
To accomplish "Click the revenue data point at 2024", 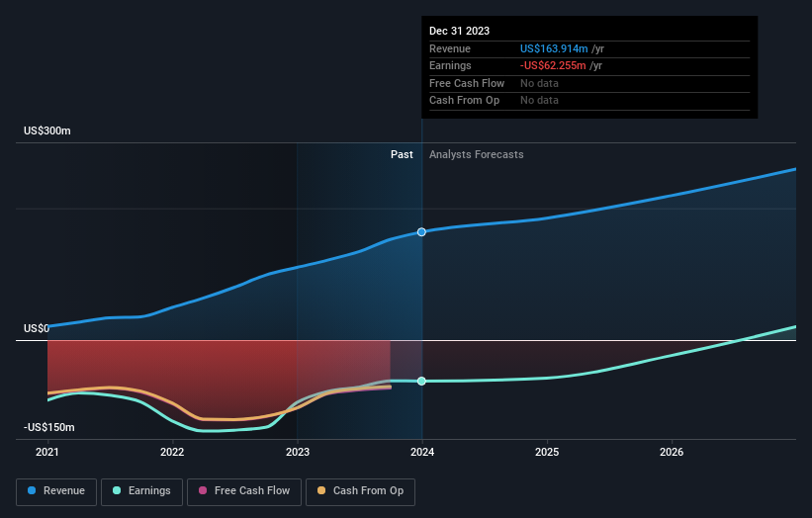I will point(421,232).
